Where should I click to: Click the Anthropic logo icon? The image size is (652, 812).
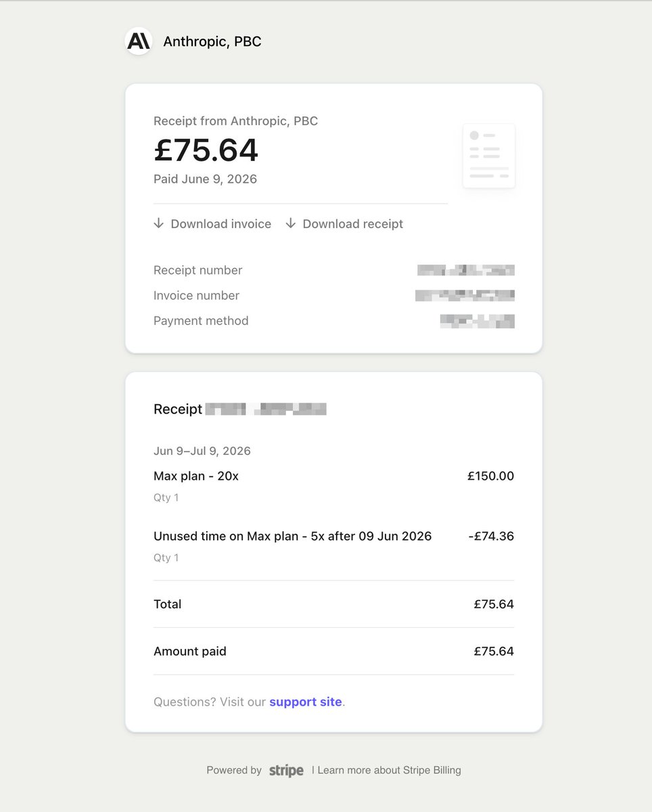tap(139, 41)
